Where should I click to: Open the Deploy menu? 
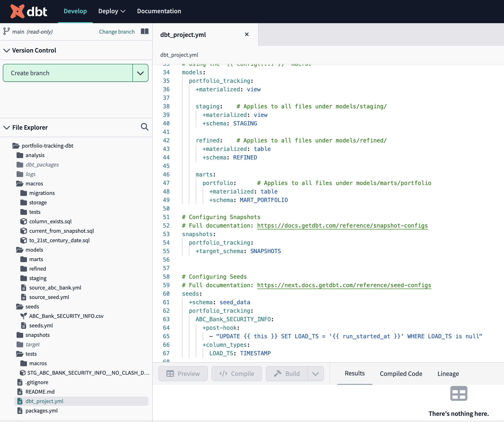(111, 11)
